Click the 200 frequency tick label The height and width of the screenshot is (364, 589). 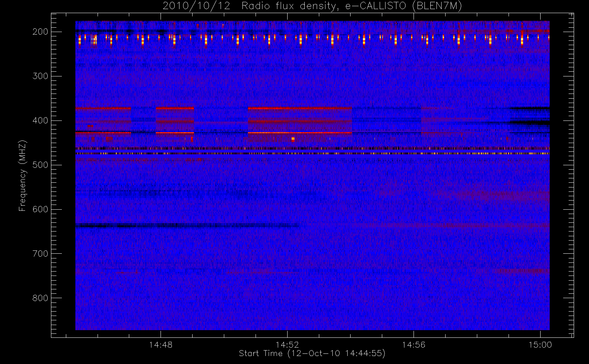[40, 32]
